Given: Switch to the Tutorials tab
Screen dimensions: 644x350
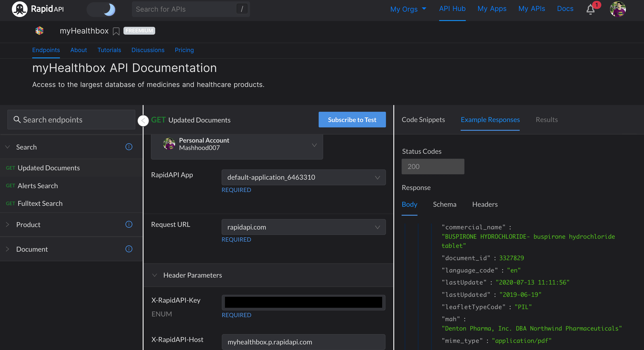Looking at the screenshot, I should (x=109, y=50).
